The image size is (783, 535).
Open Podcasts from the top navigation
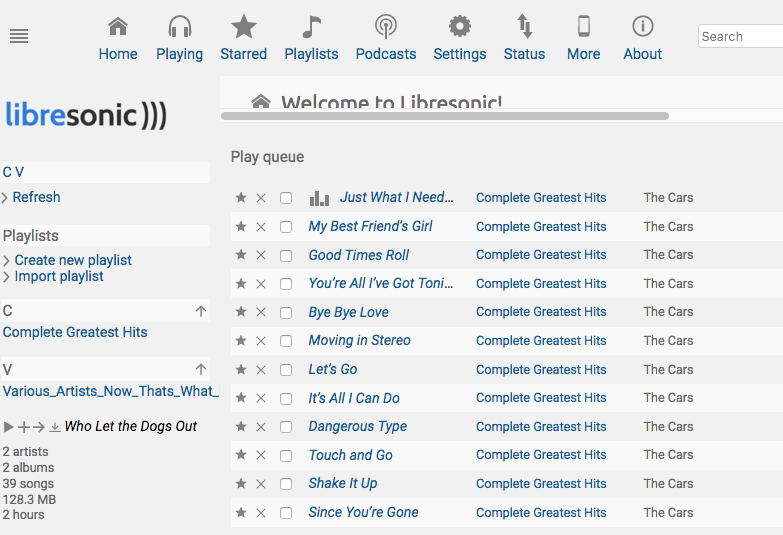[386, 38]
